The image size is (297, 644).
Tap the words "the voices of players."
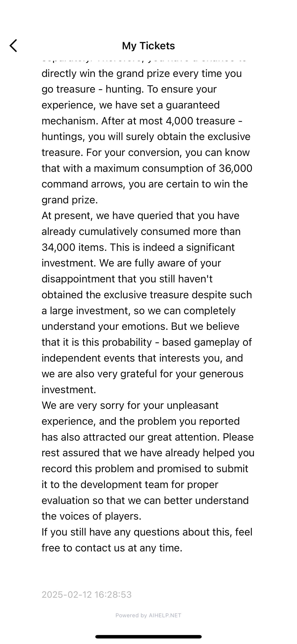point(91,516)
